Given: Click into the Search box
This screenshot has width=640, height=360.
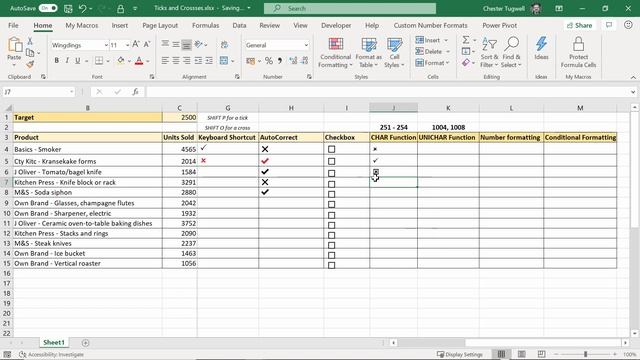Looking at the screenshot, I should click(x=350, y=8).
